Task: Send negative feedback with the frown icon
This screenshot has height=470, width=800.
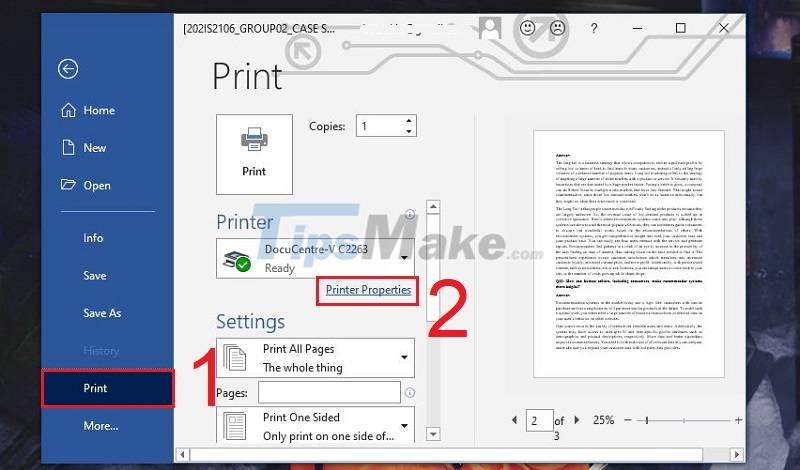Action: pyautogui.click(x=557, y=28)
